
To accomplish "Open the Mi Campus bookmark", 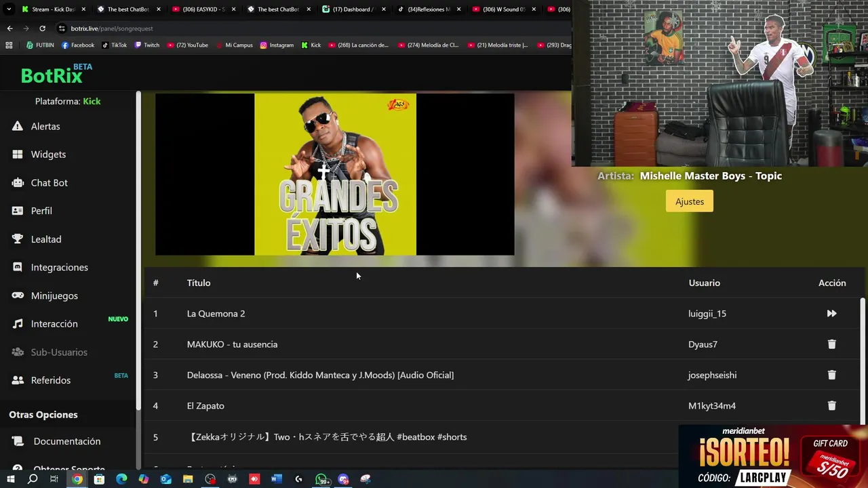I will click(234, 45).
